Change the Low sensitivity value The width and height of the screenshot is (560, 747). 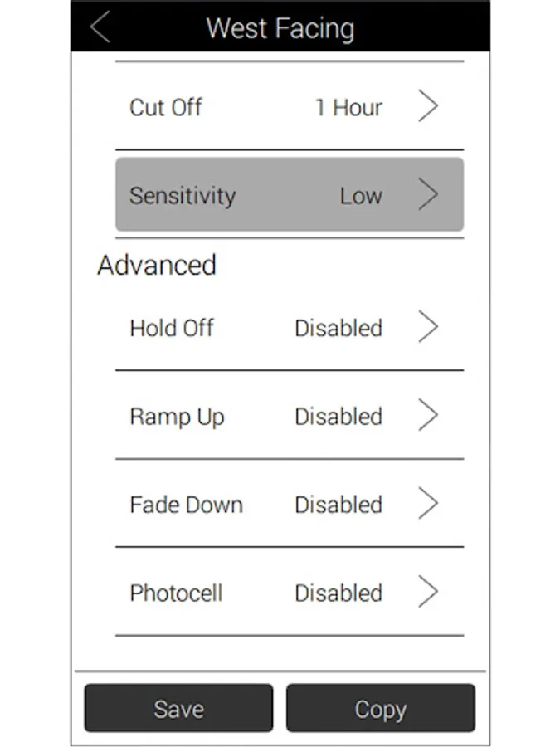pyautogui.click(x=361, y=196)
